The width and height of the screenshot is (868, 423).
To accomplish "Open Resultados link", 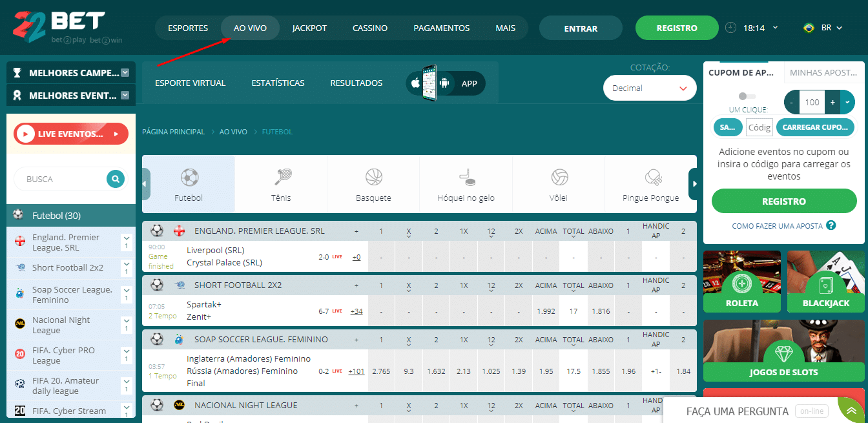I will pos(356,83).
